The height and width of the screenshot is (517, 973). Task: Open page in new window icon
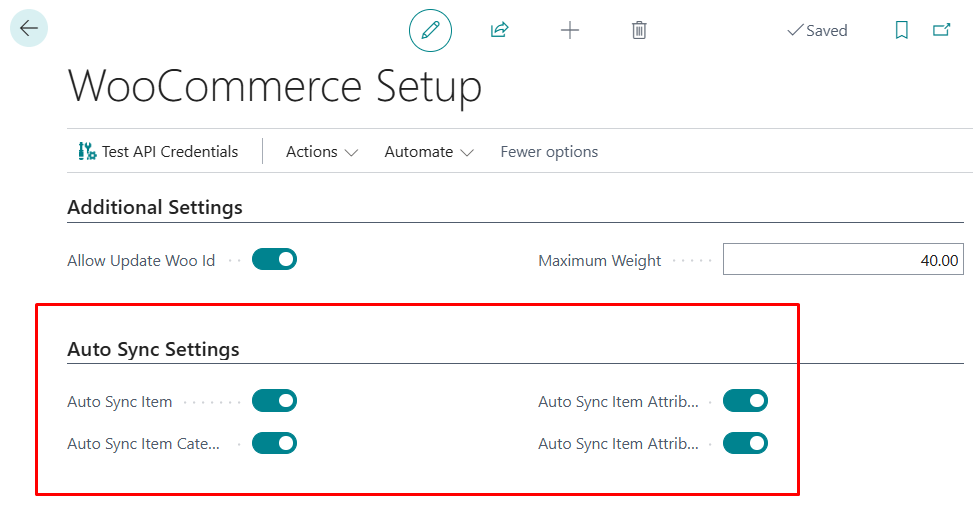coord(941,30)
